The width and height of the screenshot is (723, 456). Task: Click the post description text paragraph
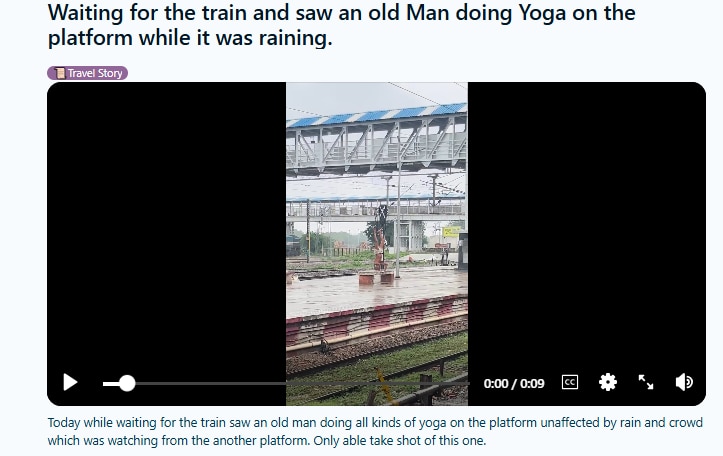[x=375, y=431]
